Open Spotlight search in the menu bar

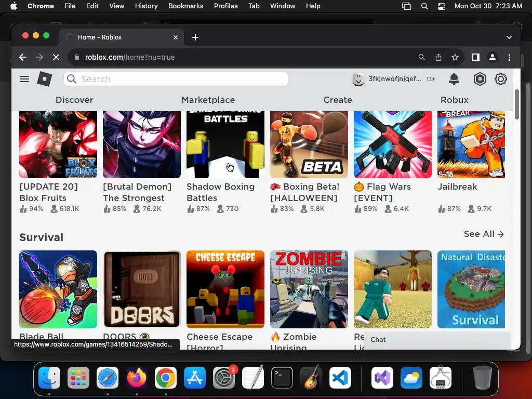[x=424, y=6]
